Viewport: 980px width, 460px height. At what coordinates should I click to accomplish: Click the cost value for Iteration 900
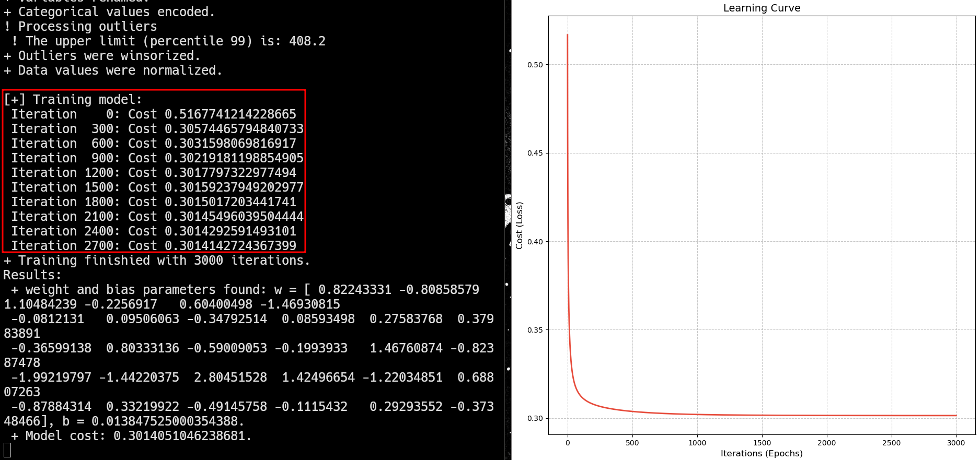234,158
